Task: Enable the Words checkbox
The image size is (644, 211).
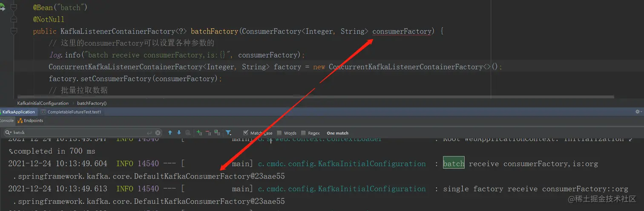Action: [279, 133]
